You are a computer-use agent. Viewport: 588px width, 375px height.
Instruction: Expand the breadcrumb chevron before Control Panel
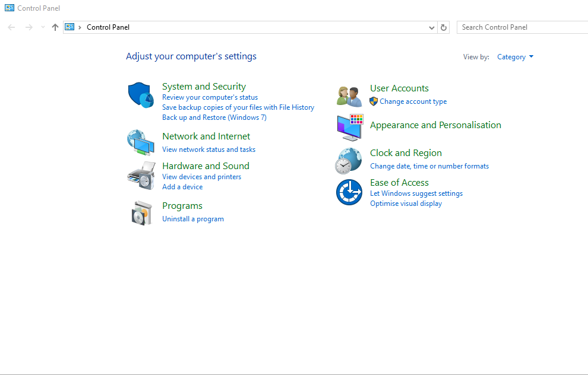click(x=80, y=27)
